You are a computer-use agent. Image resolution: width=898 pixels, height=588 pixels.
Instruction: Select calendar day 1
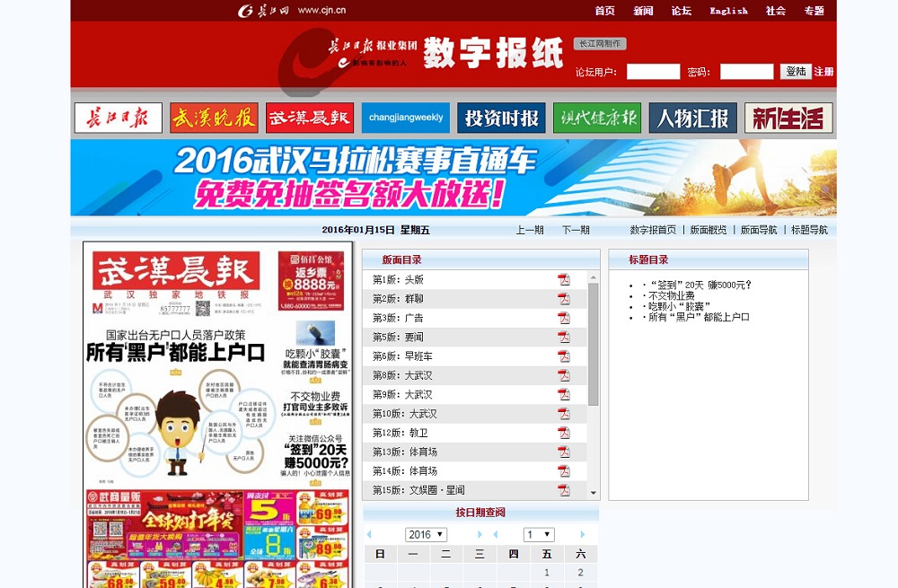[547, 572]
